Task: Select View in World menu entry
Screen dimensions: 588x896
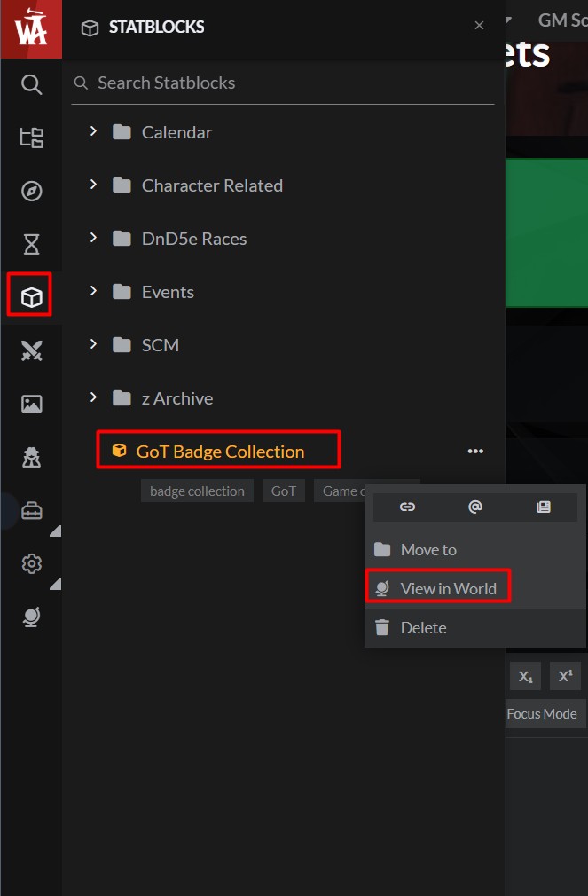Action: [x=448, y=588]
